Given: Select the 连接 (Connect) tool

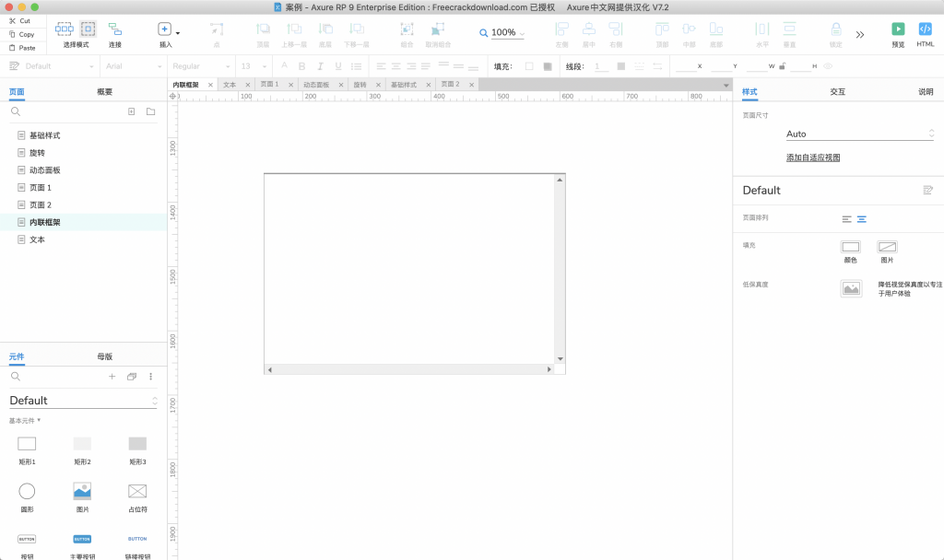Looking at the screenshot, I should coord(115,29).
